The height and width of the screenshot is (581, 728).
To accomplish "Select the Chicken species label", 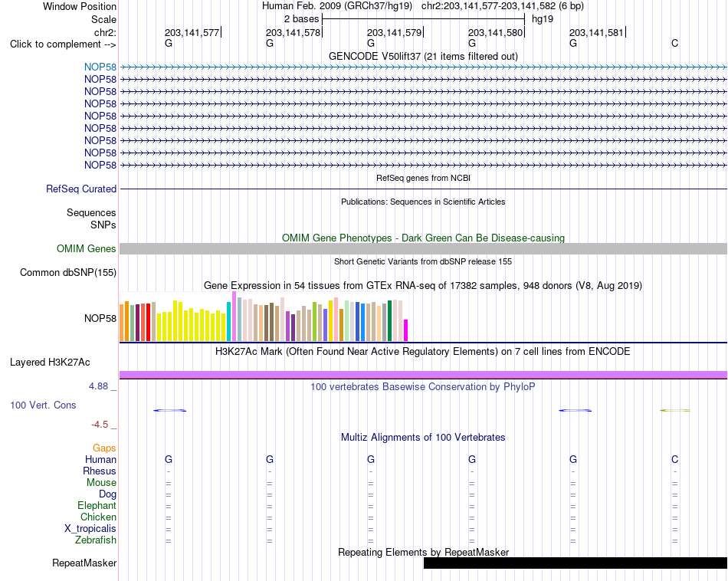I will point(98,517).
